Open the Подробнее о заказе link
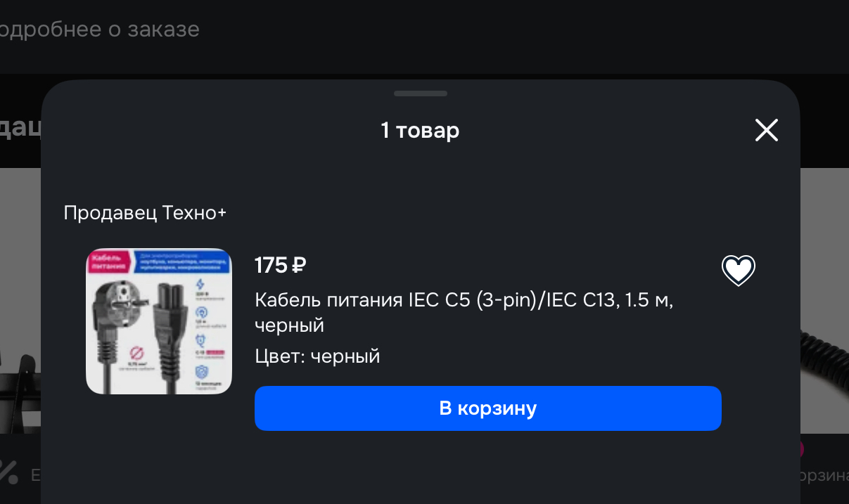 click(100, 30)
